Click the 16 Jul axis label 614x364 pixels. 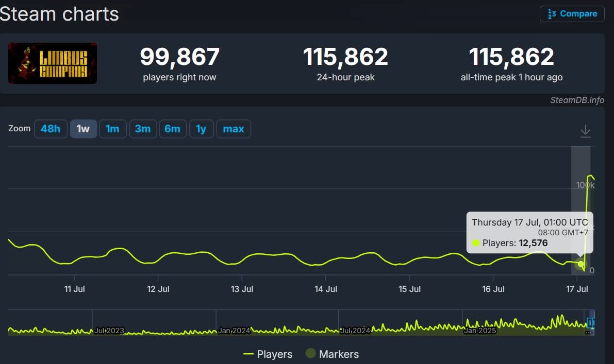493,289
